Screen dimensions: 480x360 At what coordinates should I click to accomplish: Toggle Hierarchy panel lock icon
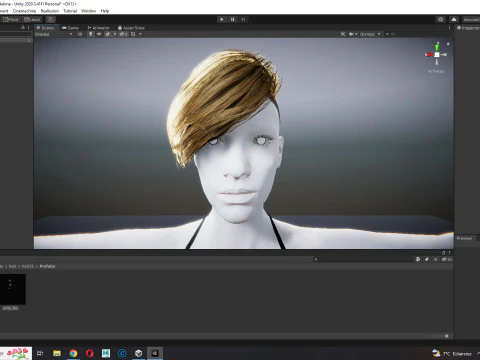[x=23, y=28]
